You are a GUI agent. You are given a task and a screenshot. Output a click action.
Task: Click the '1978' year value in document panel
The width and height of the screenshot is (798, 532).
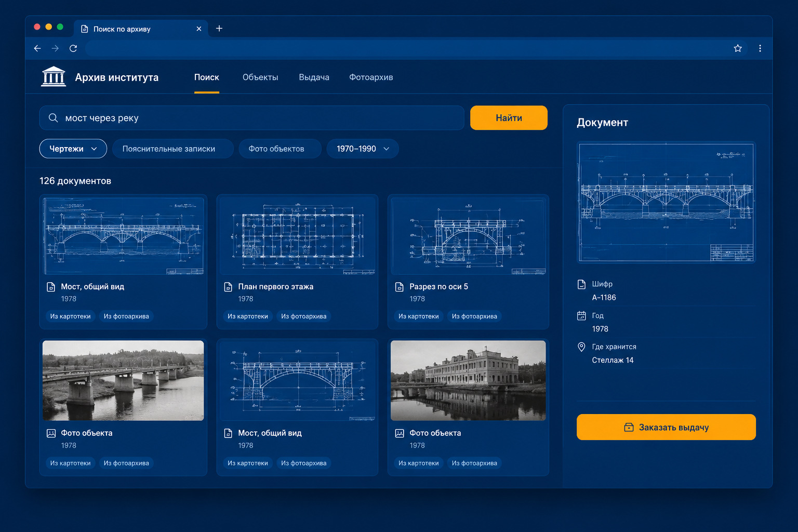600,329
